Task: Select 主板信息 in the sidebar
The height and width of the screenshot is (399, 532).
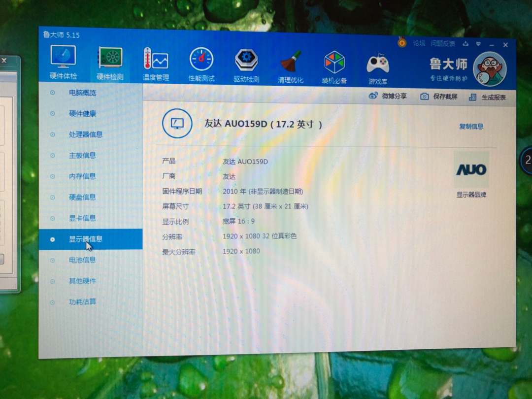Action: (91, 155)
